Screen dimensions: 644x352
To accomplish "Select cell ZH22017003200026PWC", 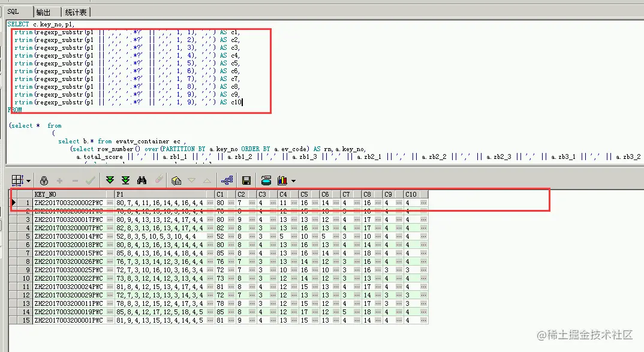I will point(69,261).
